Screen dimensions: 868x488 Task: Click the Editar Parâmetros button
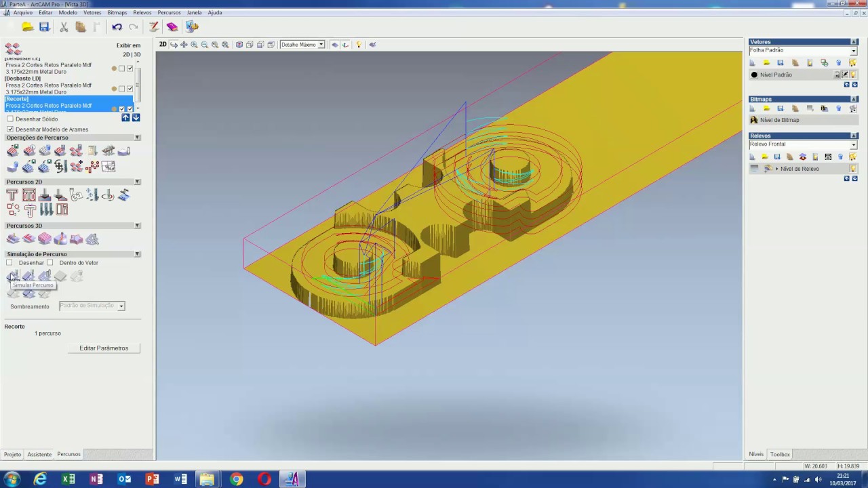click(104, 348)
